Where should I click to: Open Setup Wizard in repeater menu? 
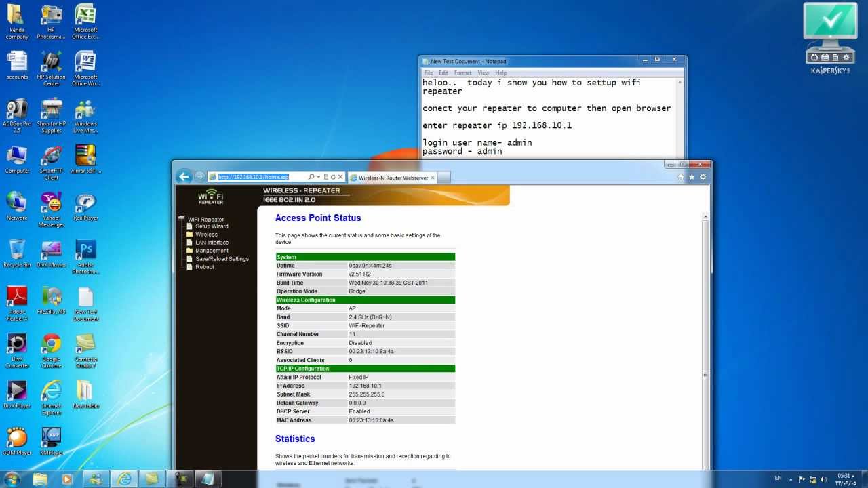[212, 226]
